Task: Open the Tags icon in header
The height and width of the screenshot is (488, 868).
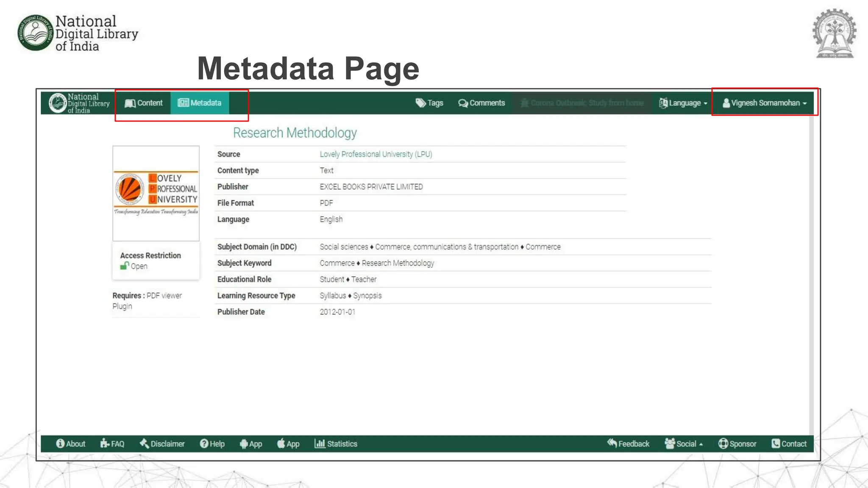Action: [x=420, y=103]
